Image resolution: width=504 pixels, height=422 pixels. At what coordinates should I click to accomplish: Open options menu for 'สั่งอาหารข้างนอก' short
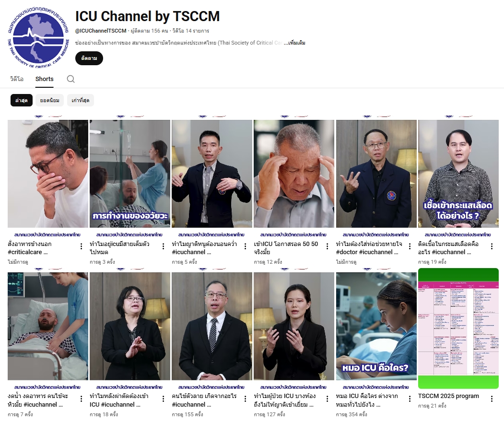tap(81, 246)
